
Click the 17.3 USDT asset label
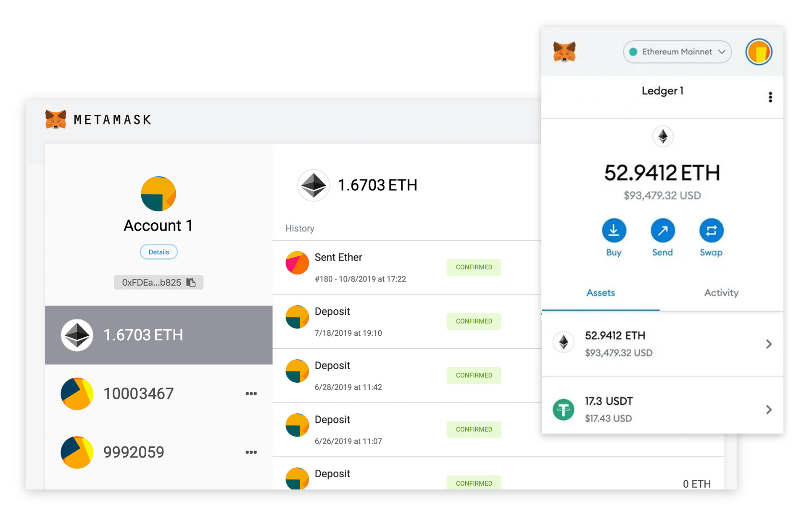pos(609,401)
